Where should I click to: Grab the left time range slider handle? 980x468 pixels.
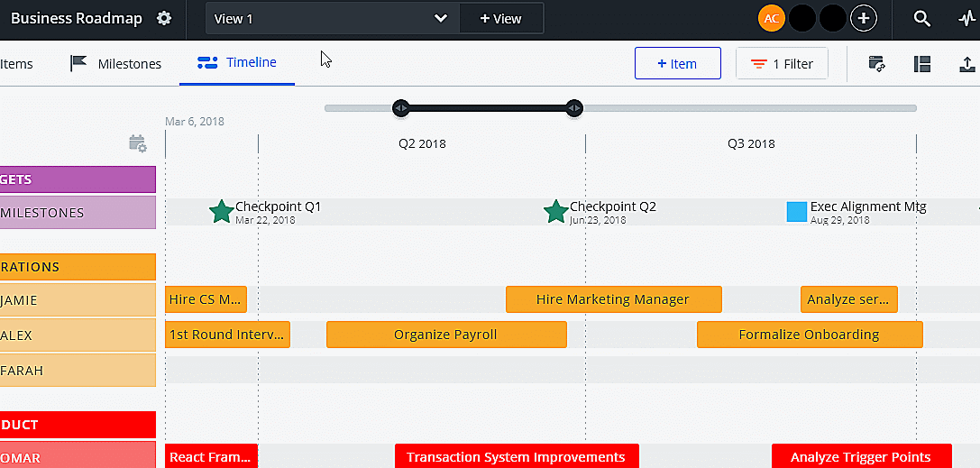click(x=401, y=108)
